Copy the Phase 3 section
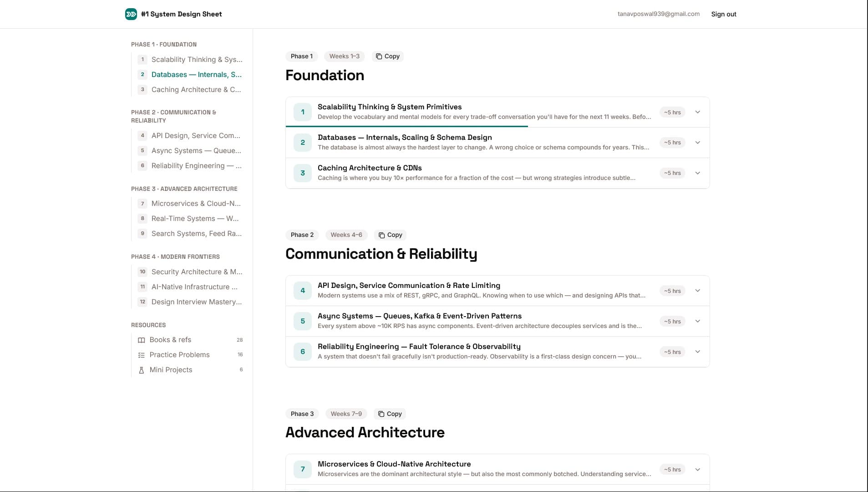The width and height of the screenshot is (868, 492). coord(390,414)
